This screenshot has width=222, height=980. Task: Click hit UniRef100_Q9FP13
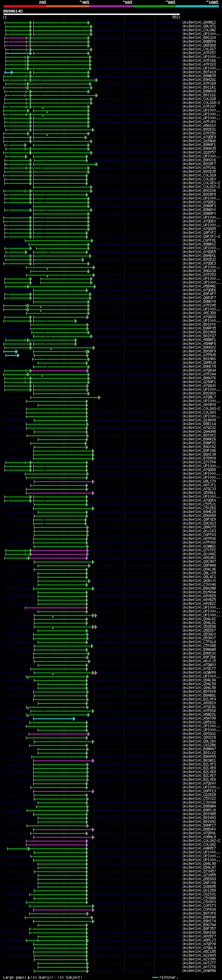[x=199, y=791]
